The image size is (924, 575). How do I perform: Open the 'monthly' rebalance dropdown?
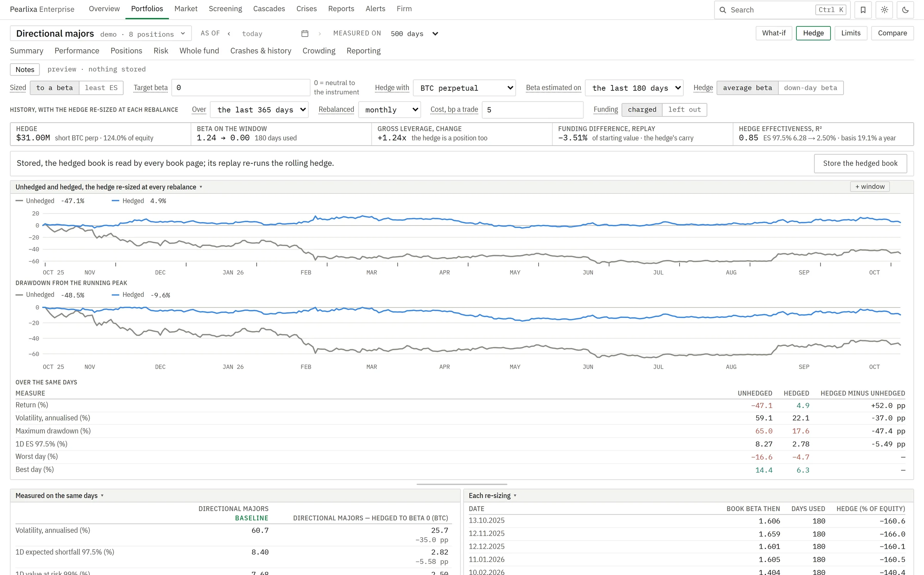[389, 110]
